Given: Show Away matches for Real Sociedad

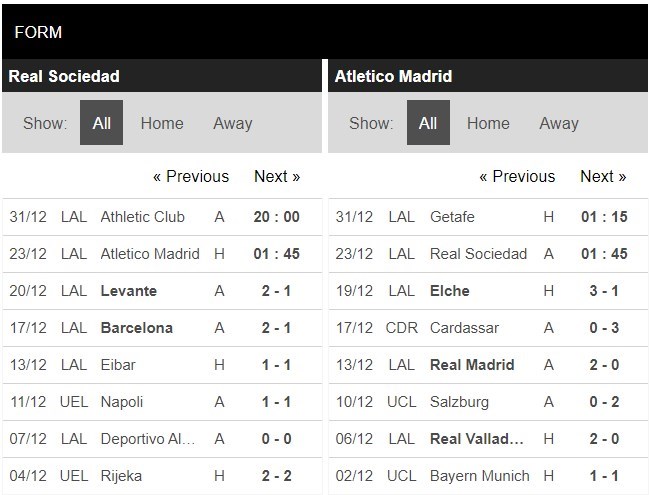Looking at the screenshot, I should tap(232, 123).
